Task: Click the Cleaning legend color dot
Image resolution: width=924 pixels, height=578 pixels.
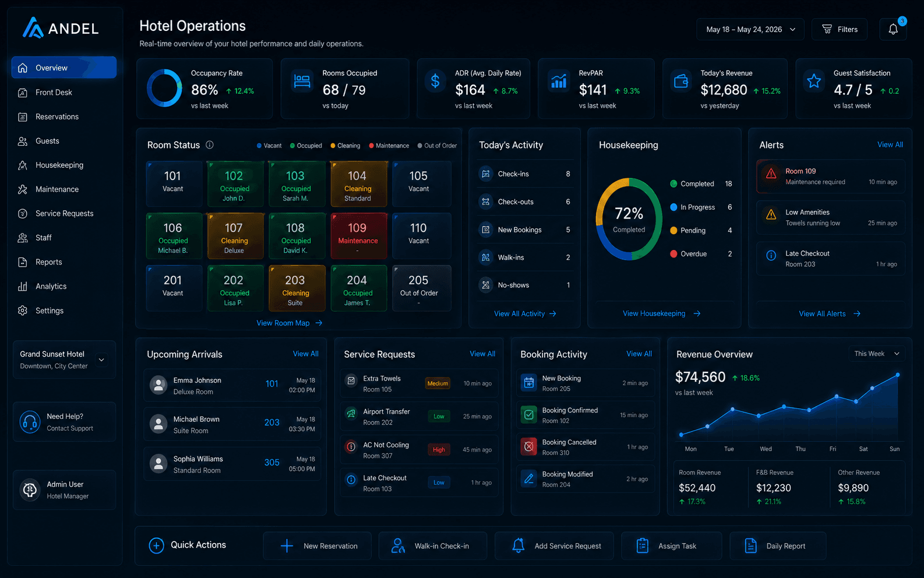Action: [333, 146]
